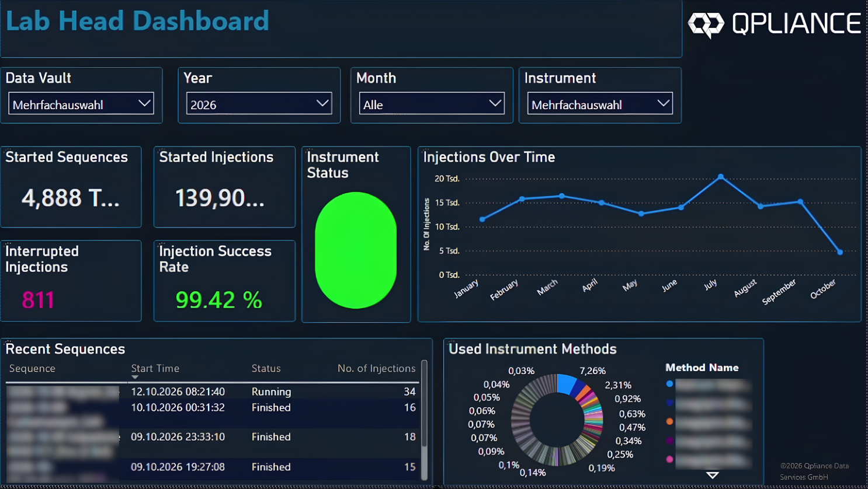Select the October data point on chart
The height and width of the screenshot is (489, 868).
click(840, 252)
